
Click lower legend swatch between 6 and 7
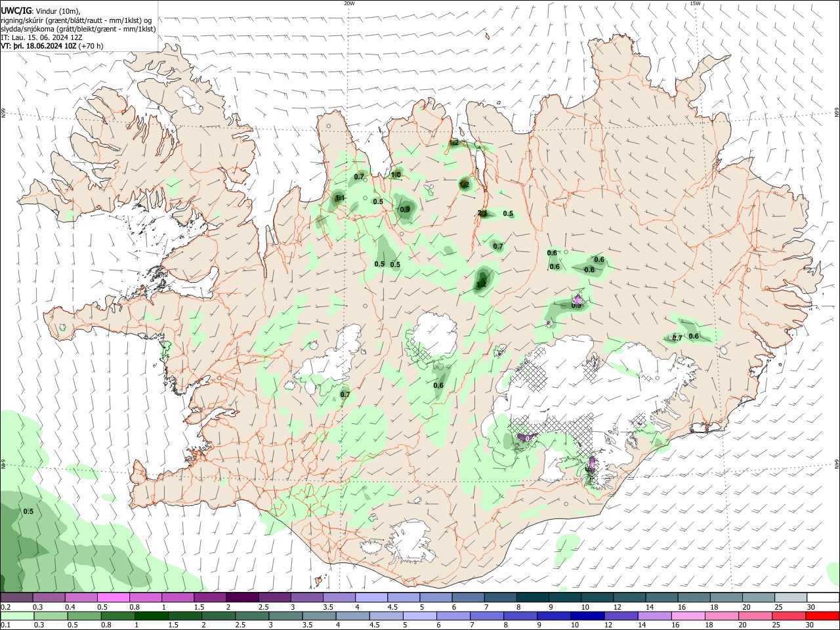pos(453,616)
